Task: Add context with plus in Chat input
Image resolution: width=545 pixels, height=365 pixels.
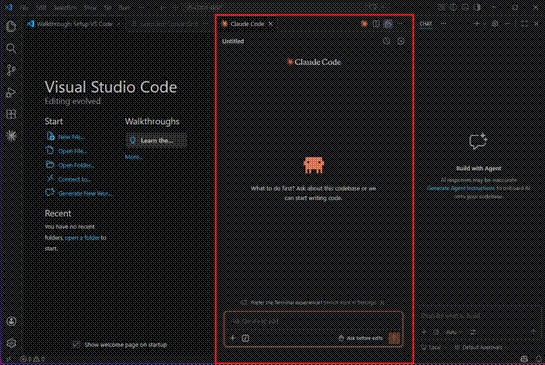Action: (424, 332)
